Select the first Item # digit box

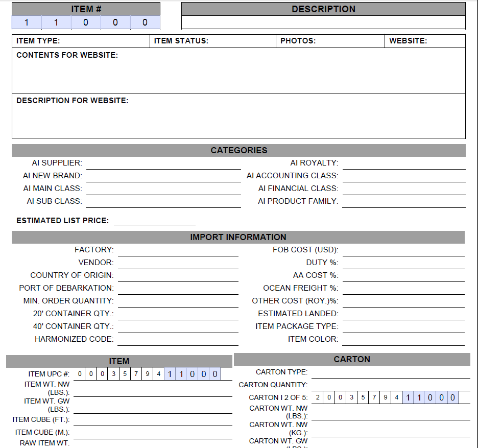27,22
